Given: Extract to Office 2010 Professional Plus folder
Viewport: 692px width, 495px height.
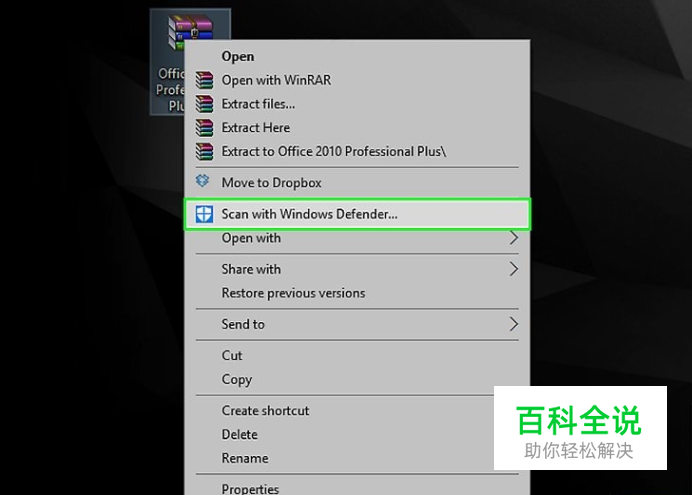Looking at the screenshot, I should point(357,152).
